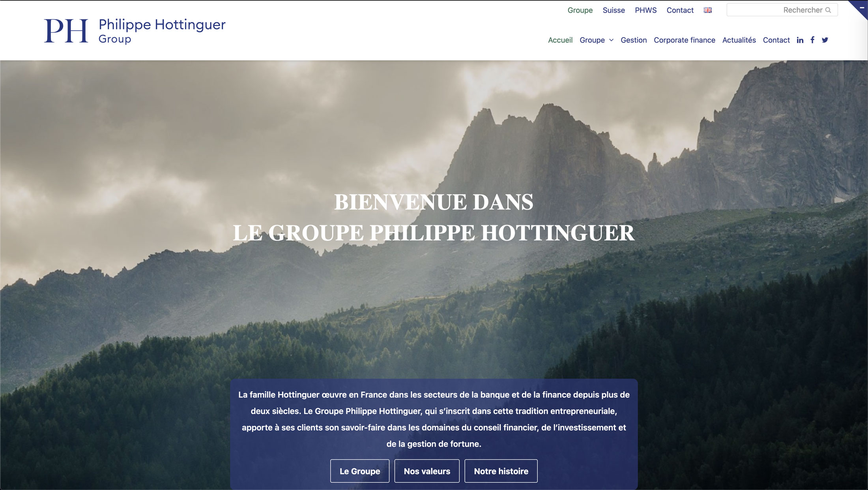Click the Contact navigation link
Viewport: 868px width, 490px height.
tap(777, 39)
